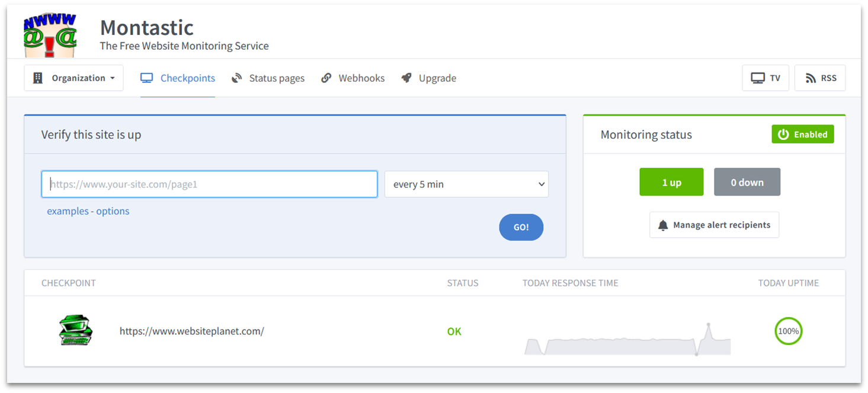Open the Organization dropdown
868x393 pixels.
click(73, 78)
